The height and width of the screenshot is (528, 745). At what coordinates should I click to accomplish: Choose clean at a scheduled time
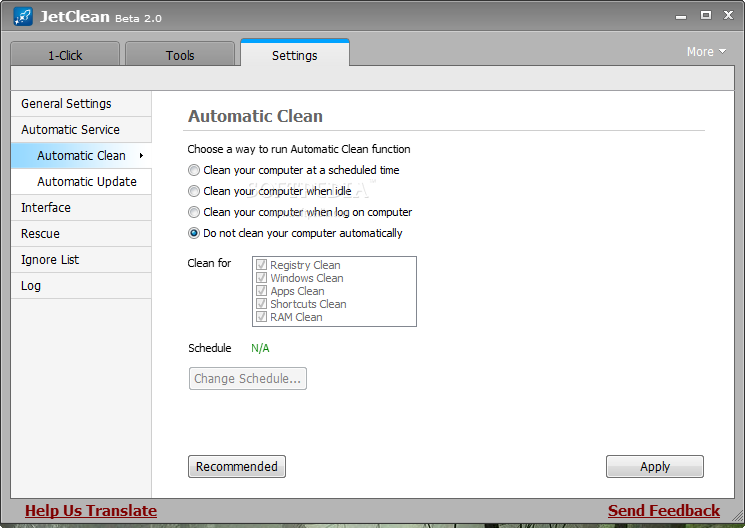point(194,170)
